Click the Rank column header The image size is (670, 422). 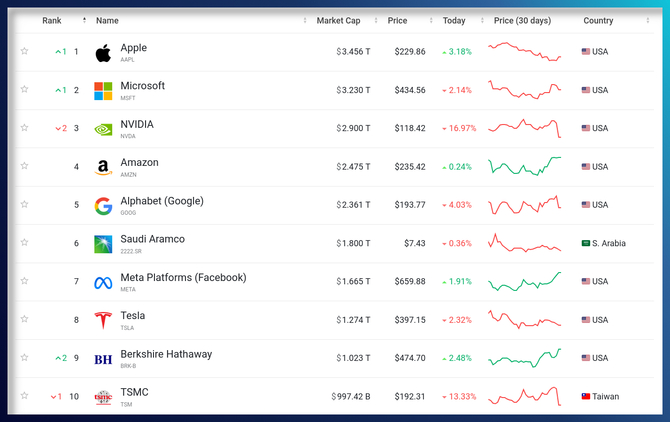click(52, 21)
